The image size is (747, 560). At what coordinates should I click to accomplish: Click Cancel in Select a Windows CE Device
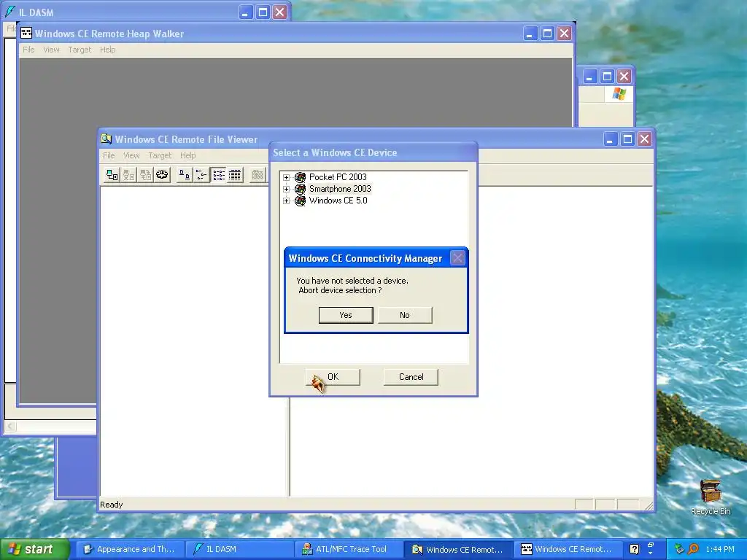pos(411,377)
